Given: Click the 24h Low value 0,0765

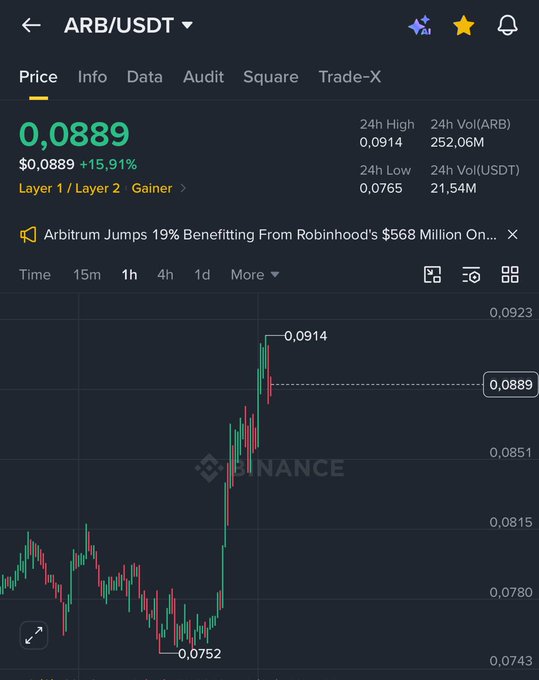Looking at the screenshot, I should pos(381,188).
